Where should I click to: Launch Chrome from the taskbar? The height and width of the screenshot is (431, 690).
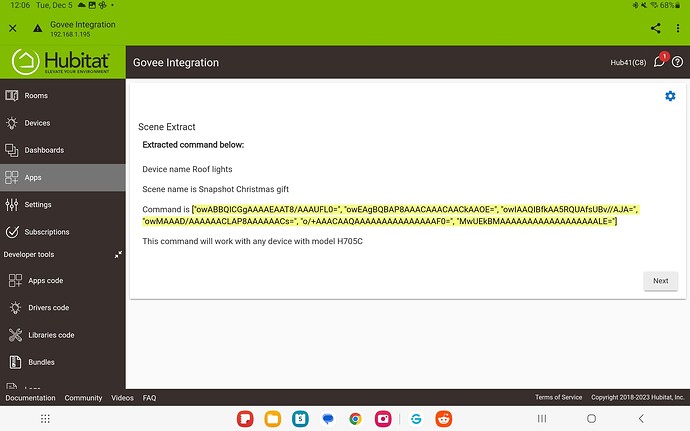pyautogui.click(x=356, y=419)
